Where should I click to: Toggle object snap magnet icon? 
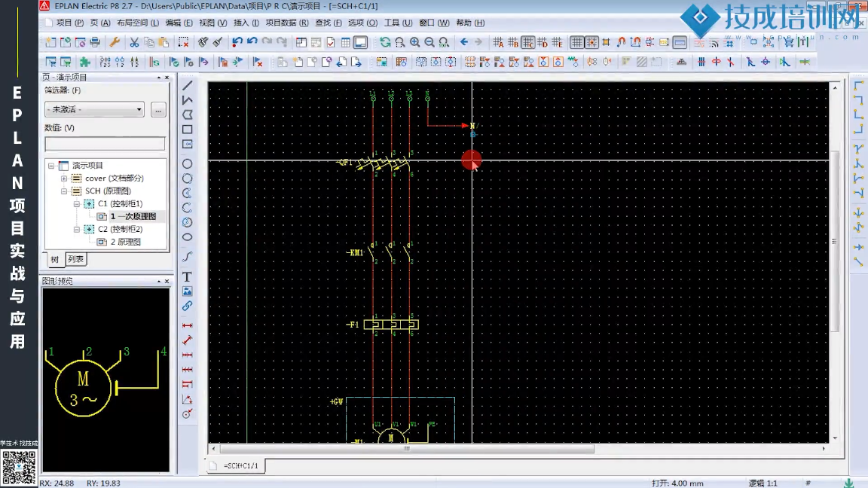pyautogui.click(x=621, y=42)
